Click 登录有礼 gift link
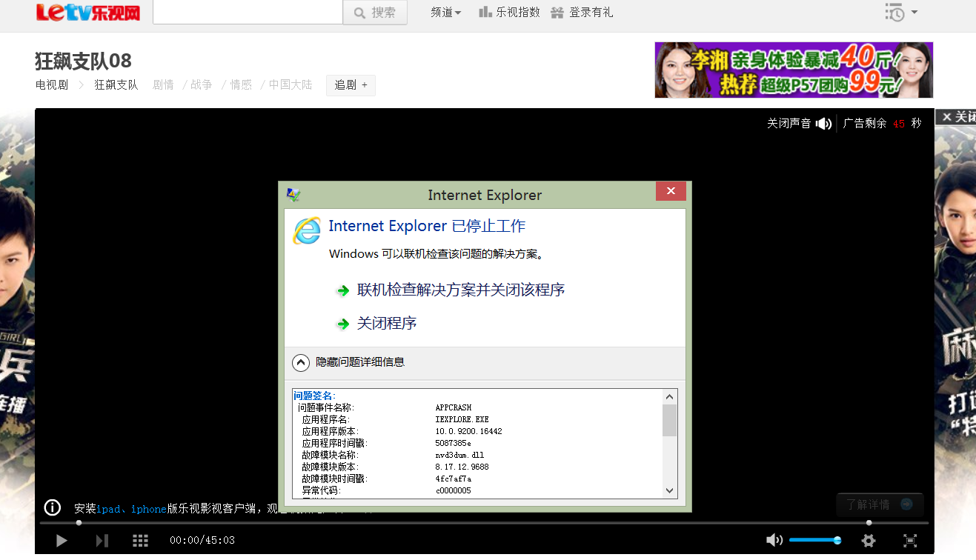The height and width of the screenshot is (560, 976). [582, 13]
